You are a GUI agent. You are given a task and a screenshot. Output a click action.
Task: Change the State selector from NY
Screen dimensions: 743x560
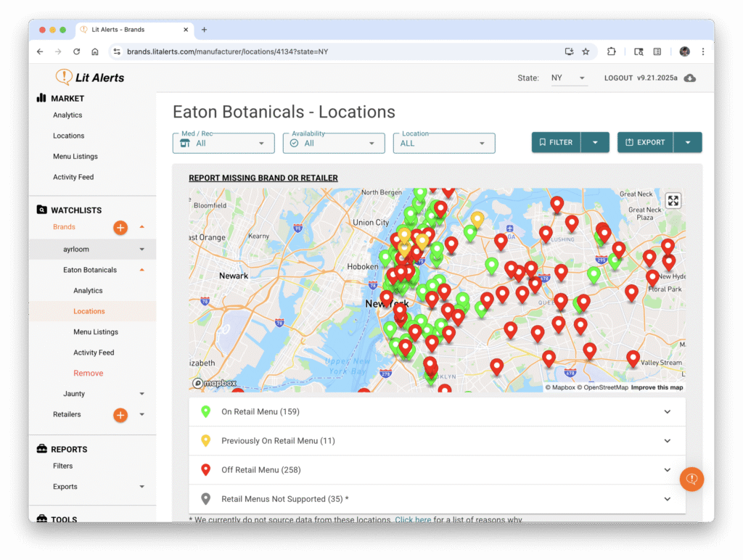(568, 78)
